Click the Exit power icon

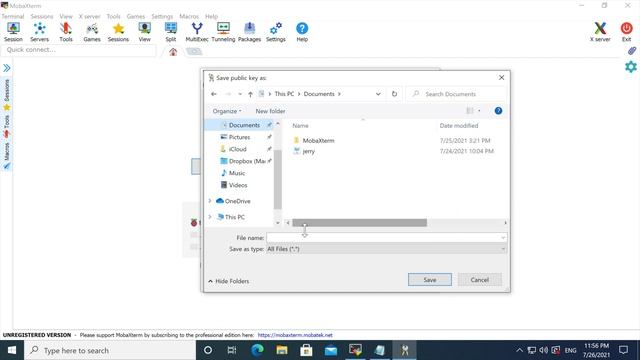pyautogui.click(x=627, y=32)
